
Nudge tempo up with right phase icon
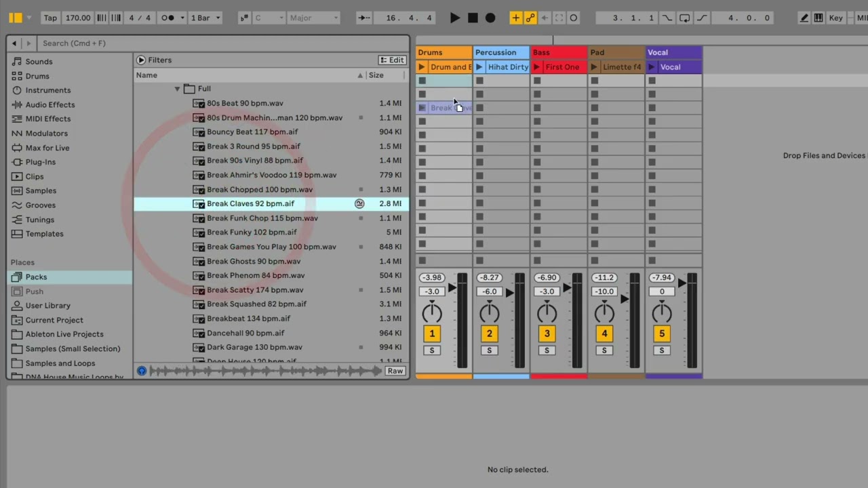point(116,18)
